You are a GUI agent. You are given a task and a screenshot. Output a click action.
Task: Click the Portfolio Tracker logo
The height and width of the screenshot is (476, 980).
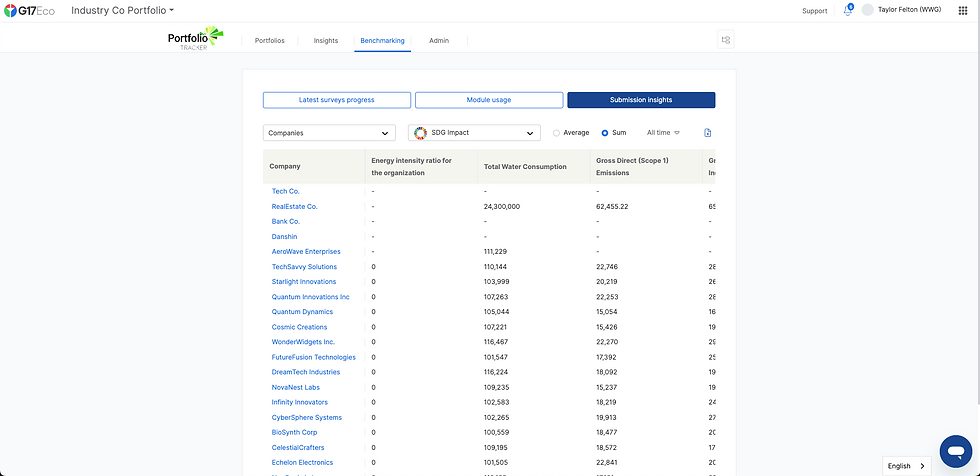click(x=196, y=39)
